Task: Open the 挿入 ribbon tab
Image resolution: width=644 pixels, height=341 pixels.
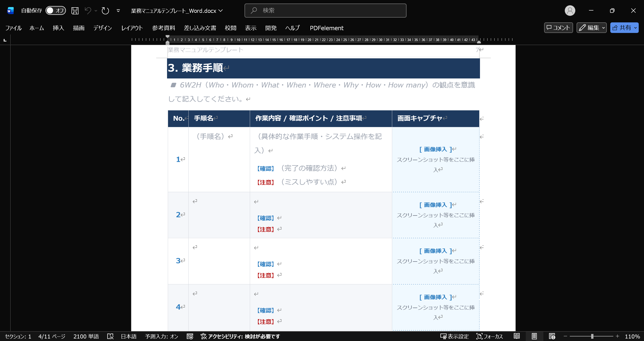Action: (58, 28)
